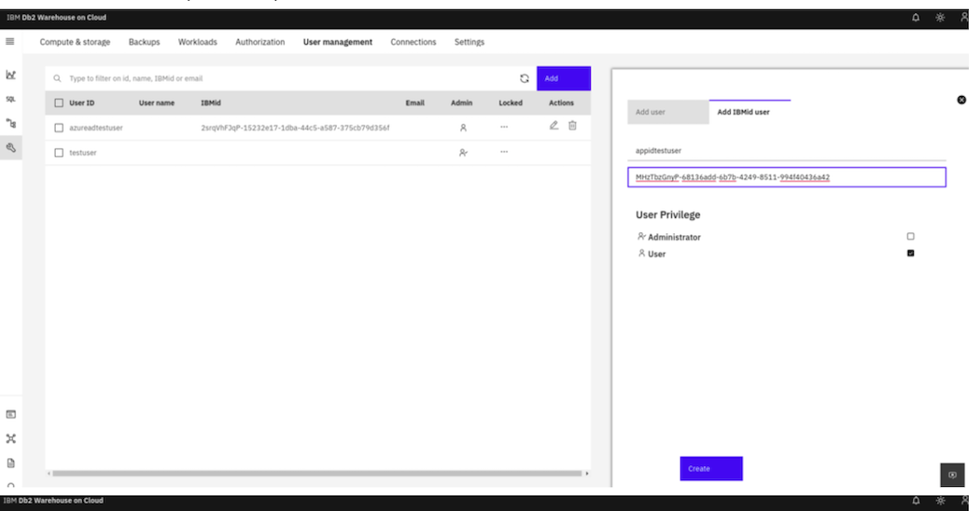
Task: Click the bell icon in bottom bar
Action: click(x=916, y=501)
